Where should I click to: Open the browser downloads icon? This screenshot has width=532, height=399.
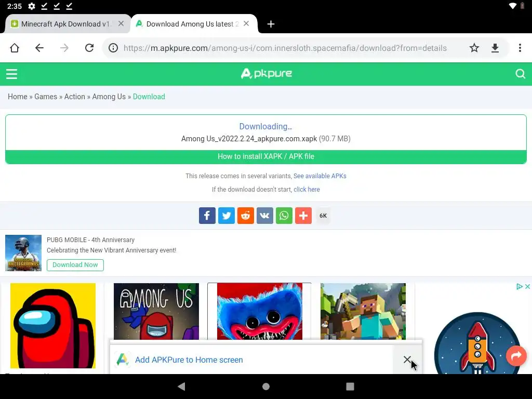495,48
